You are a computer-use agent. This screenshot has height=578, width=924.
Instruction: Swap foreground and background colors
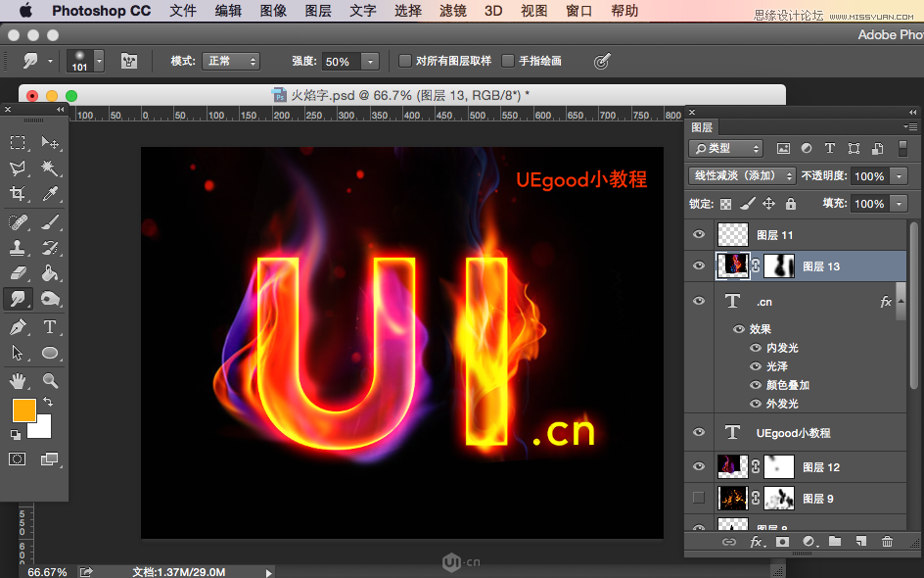tap(48, 402)
